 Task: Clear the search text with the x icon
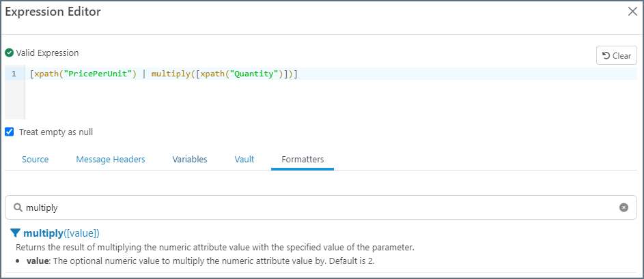point(624,207)
